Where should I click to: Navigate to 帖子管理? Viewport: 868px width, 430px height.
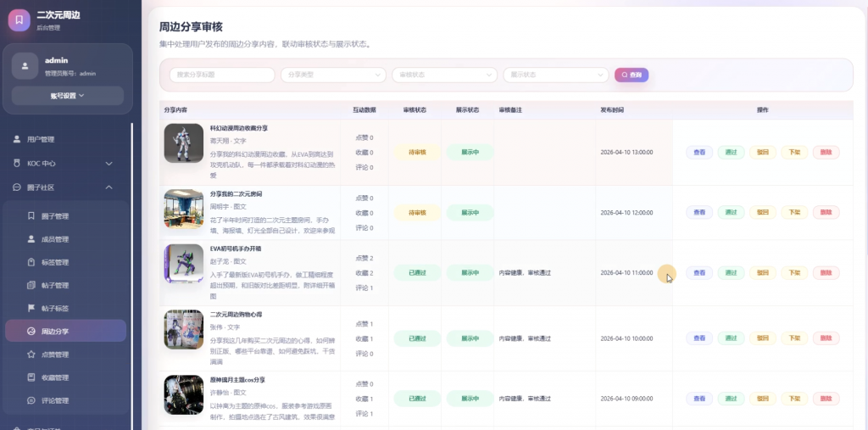click(66, 285)
